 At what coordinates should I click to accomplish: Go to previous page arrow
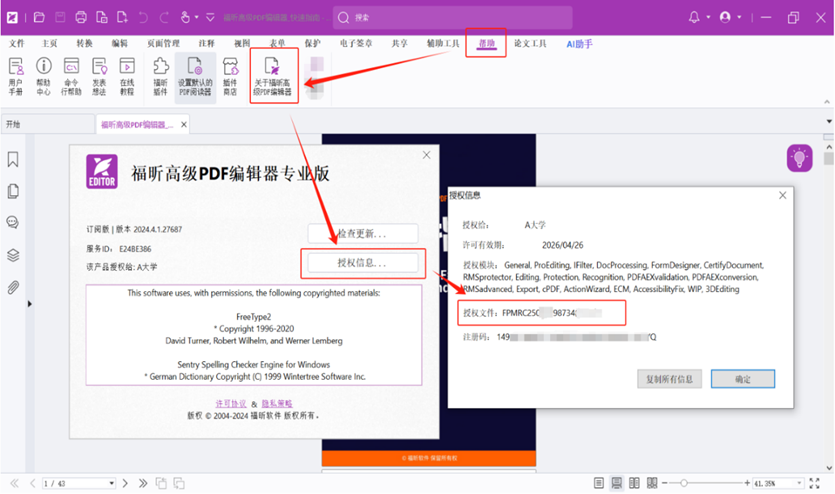pyautogui.click(x=32, y=483)
